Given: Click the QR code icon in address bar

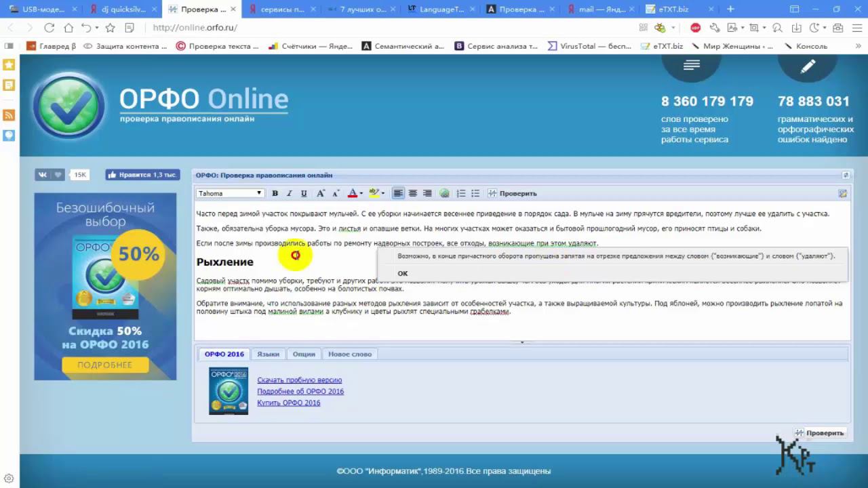Looking at the screenshot, I should pos(644,28).
